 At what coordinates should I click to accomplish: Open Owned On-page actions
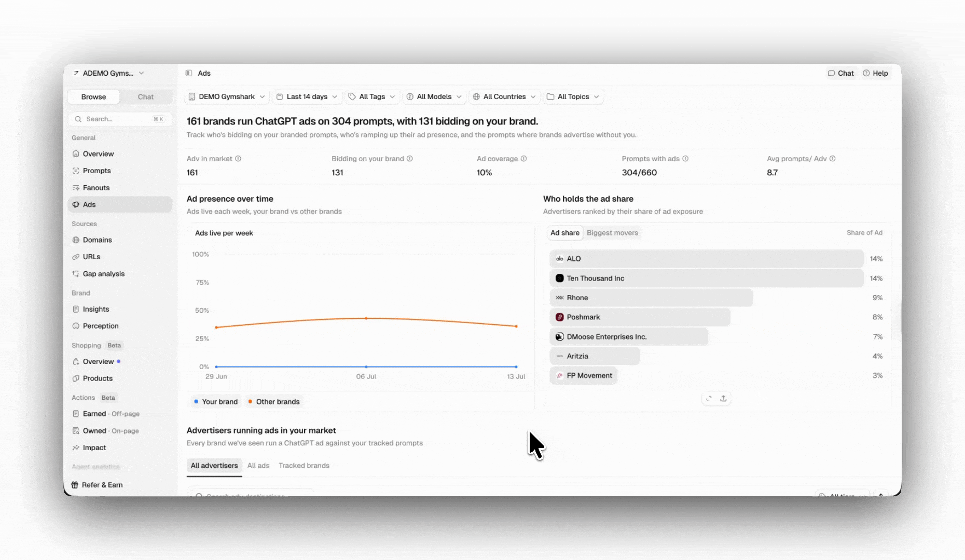(x=119, y=431)
